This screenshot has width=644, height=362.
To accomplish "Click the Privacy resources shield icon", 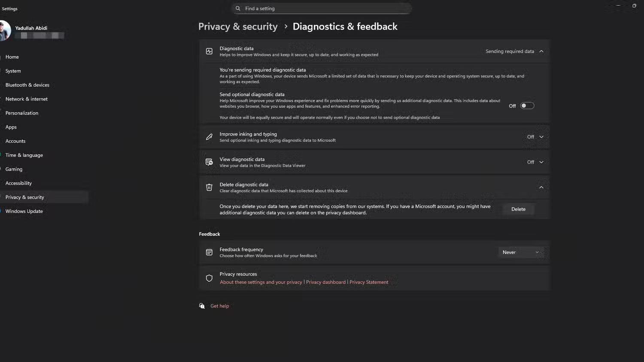I will tap(209, 278).
